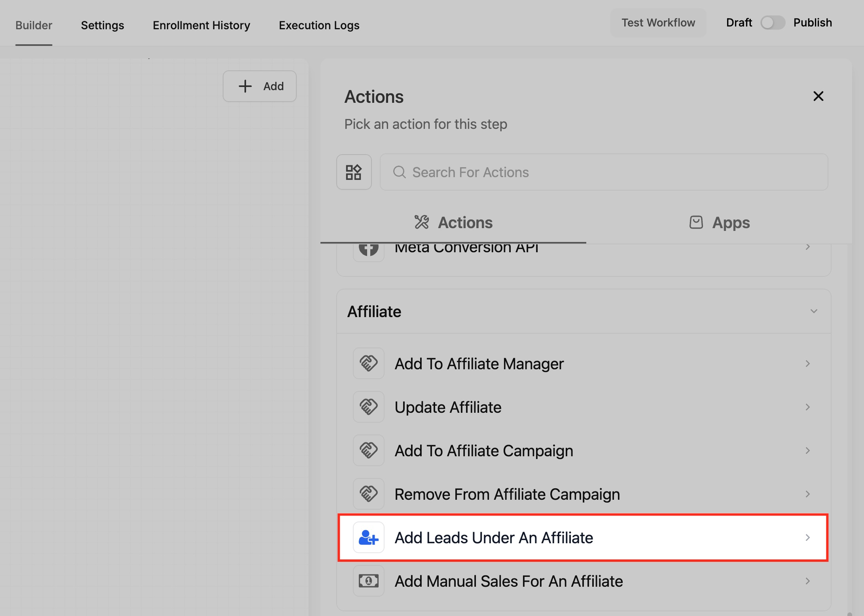Open the Enrollment History tab
The image size is (864, 616).
click(201, 25)
